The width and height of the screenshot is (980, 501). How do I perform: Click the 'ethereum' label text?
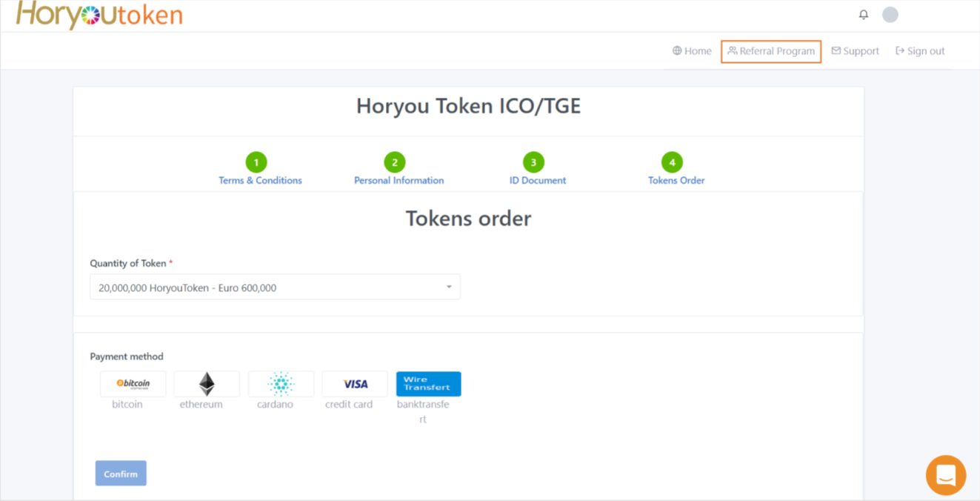[x=201, y=405]
